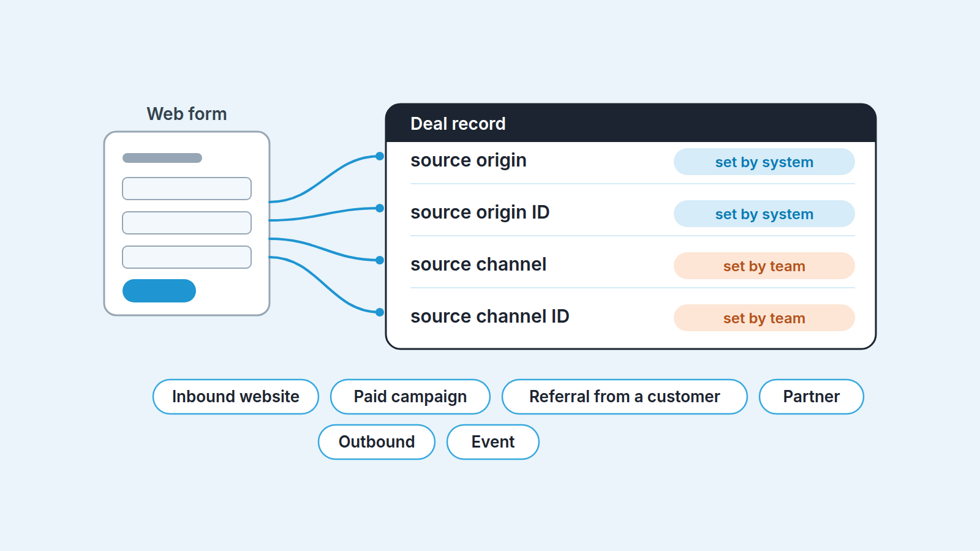Click the blue submit button in web form
Viewport: 980px width, 551px height.
159,291
